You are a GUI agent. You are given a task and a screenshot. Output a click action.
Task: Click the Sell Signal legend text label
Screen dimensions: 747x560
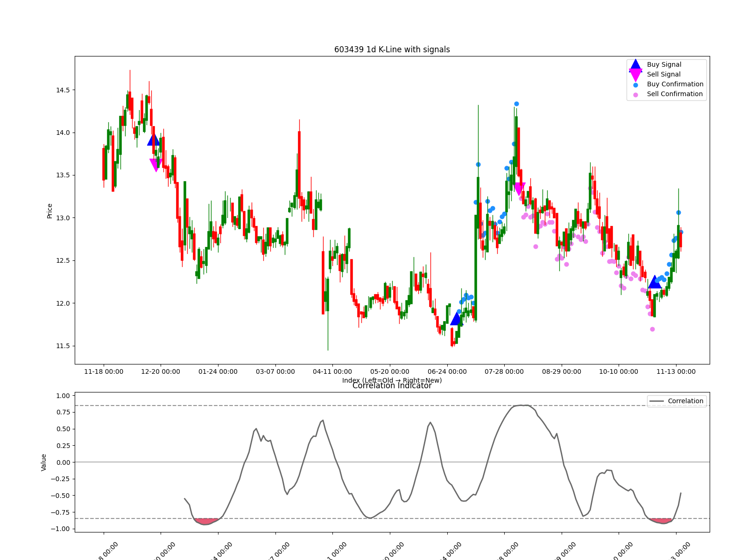[663, 74]
